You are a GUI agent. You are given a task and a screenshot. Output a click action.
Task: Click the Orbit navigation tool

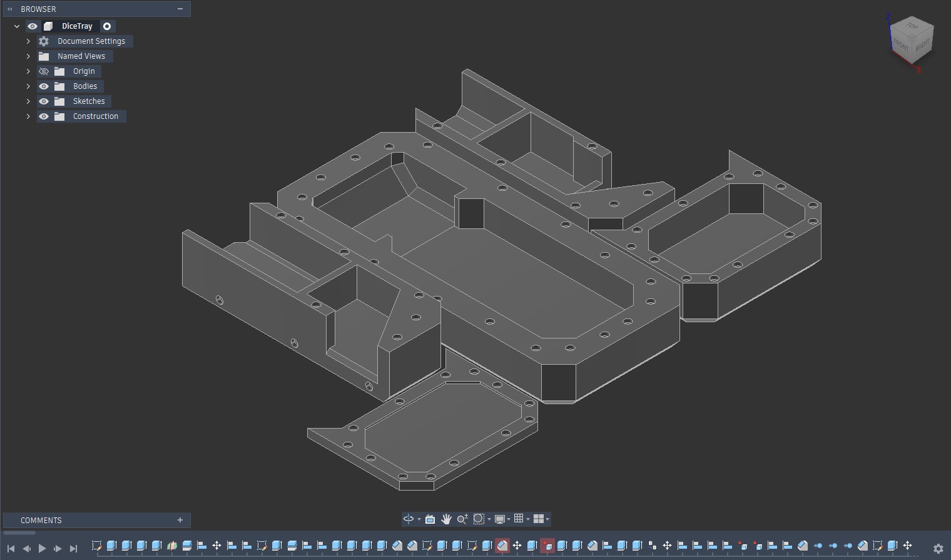[x=409, y=519]
